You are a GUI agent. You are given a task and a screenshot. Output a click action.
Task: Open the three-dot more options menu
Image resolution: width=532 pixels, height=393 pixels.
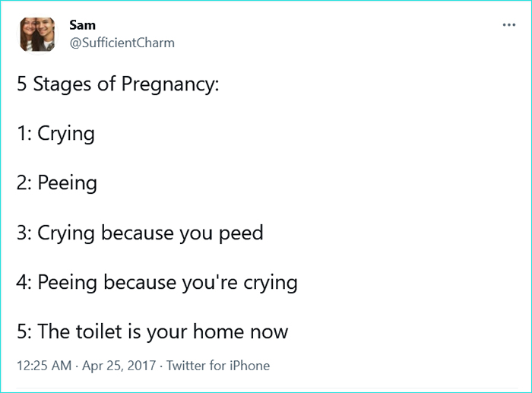point(508,25)
